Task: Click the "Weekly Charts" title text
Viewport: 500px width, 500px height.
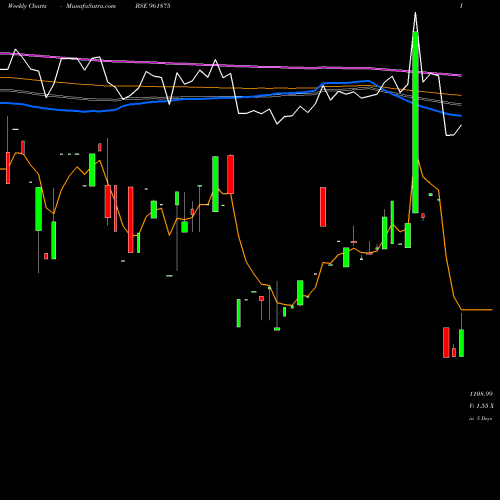Action: (x=27, y=6)
